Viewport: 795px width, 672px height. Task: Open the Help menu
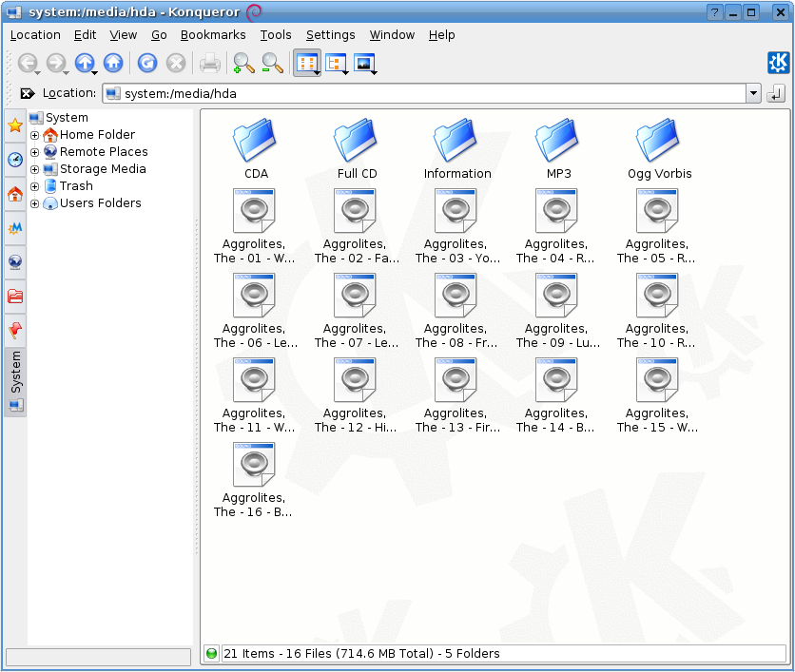pyautogui.click(x=441, y=35)
